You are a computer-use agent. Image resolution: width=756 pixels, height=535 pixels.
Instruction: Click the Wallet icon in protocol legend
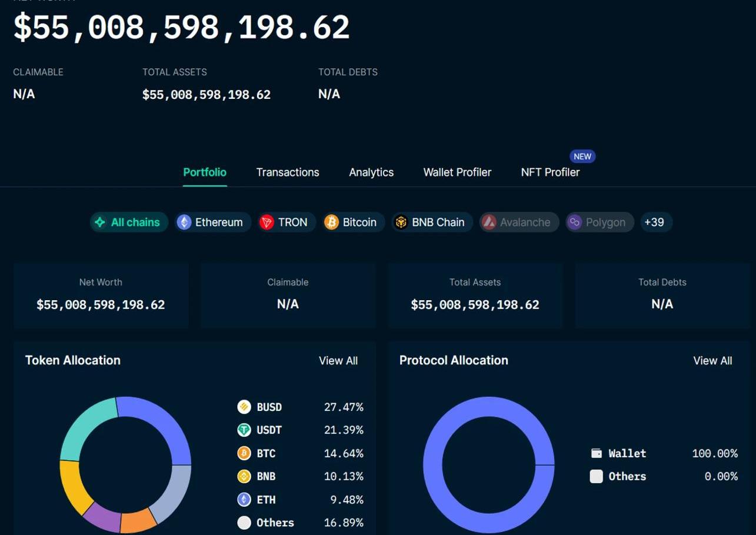[597, 453]
